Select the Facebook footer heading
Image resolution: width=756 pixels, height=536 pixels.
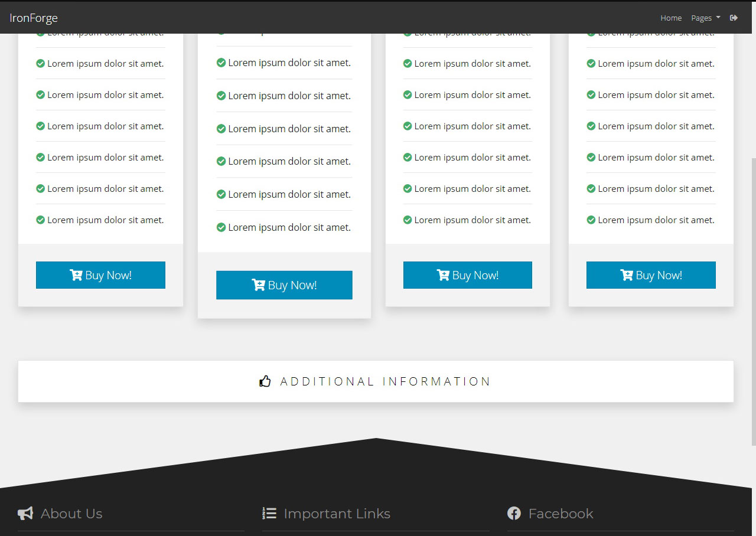tap(561, 514)
